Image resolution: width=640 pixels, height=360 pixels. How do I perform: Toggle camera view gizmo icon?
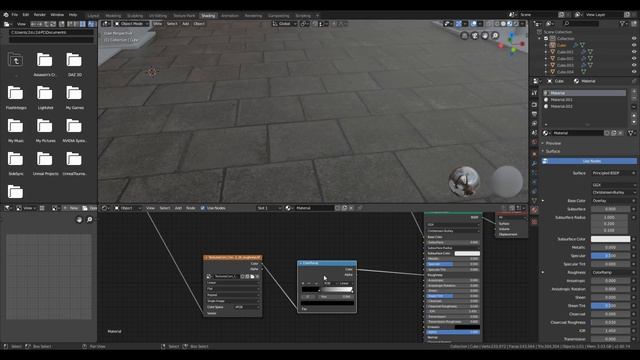pos(474,36)
